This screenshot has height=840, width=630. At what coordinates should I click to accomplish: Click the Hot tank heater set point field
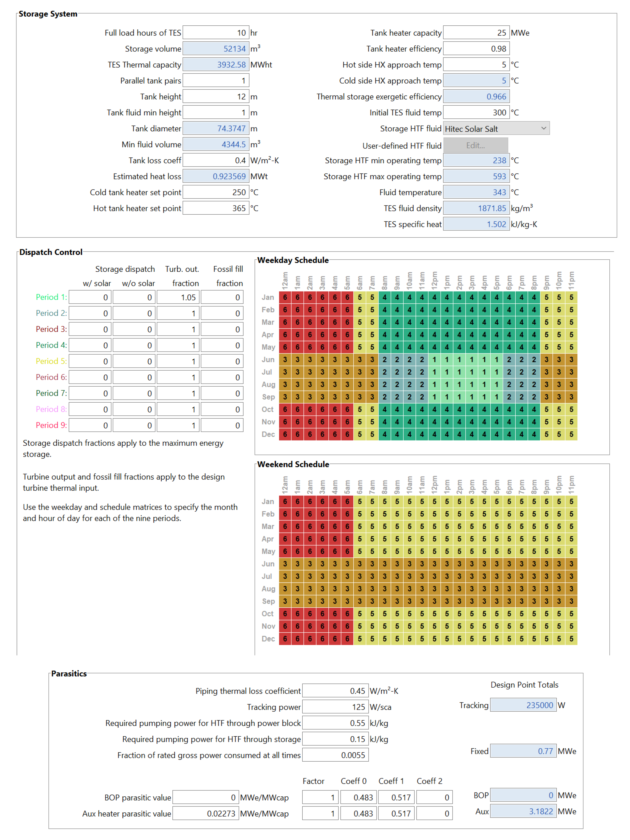pos(215,208)
